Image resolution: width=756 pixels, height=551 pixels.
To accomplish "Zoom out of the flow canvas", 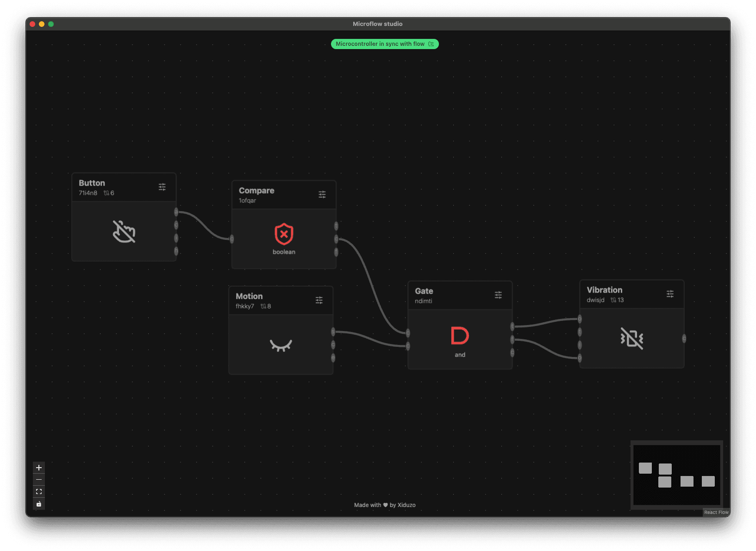I will pos(39,480).
